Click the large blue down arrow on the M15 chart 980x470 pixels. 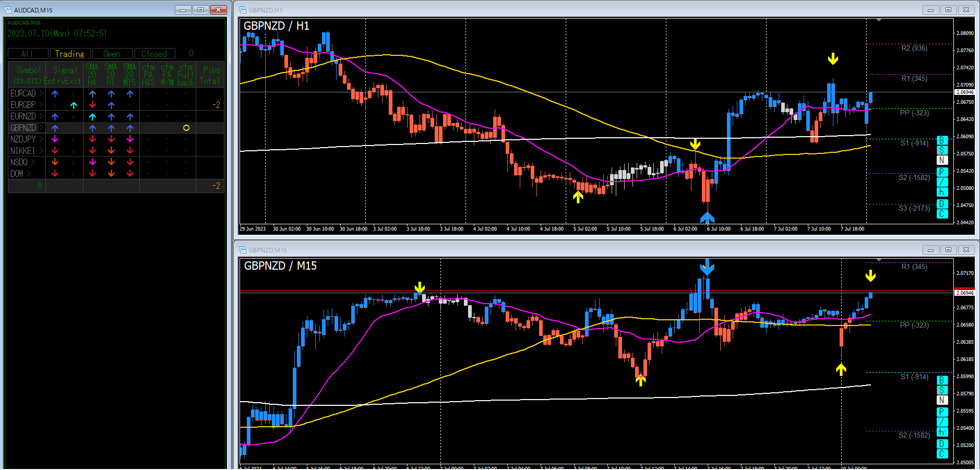(x=707, y=267)
